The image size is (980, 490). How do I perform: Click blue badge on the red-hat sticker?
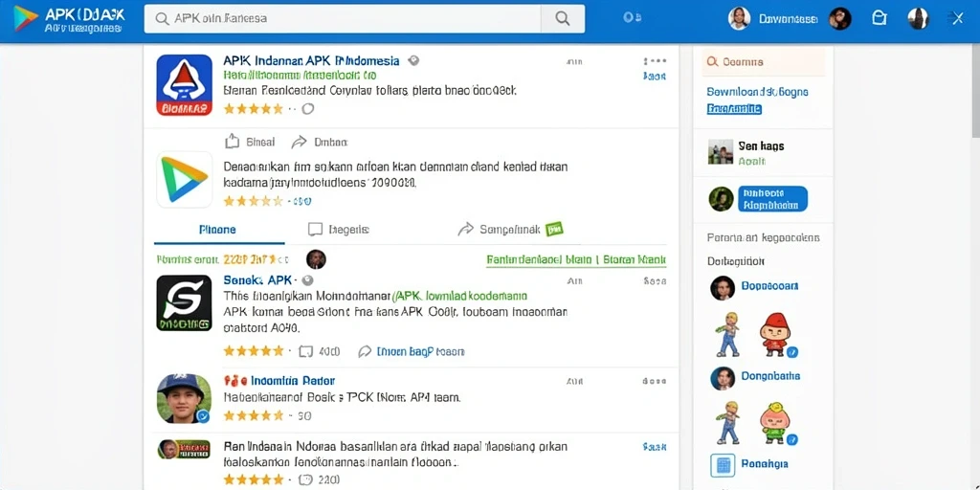[x=791, y=352]
